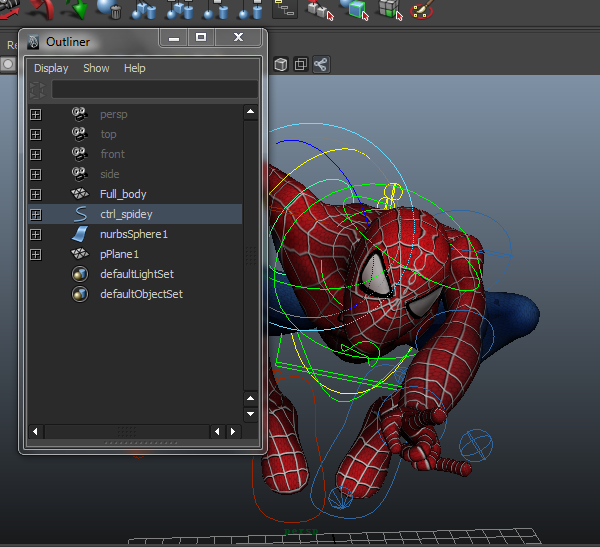Expand the pPlane1 node
Screen dimensions: 600x547
point(36,254)
